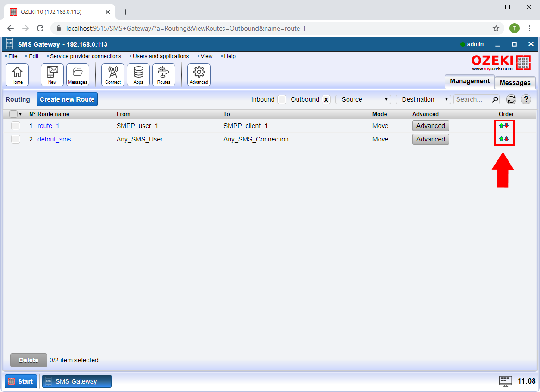
Task: Click the refresh icon next to search
Action: point(511,99)
